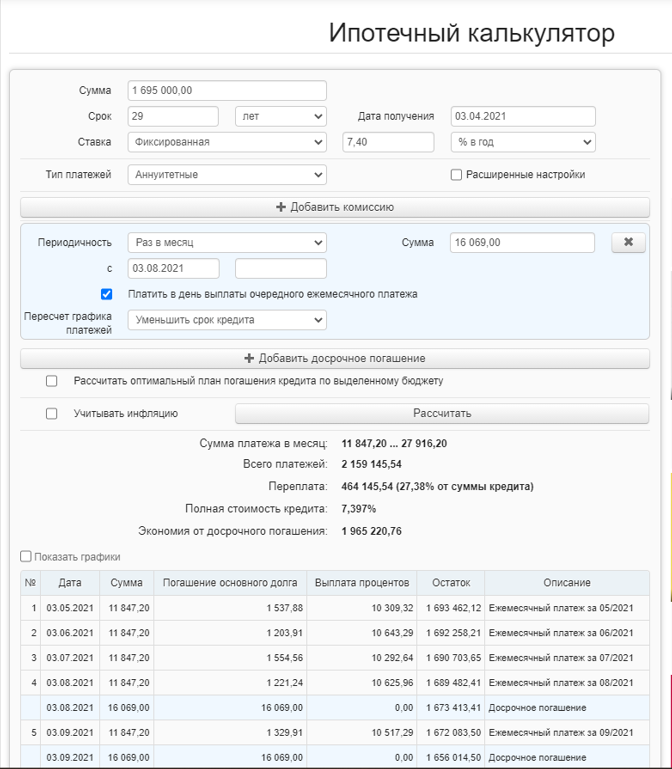Enable 'Учитывать инфляцию' checkbox
This screenshot has height=769, width=672.
[x=52, y=414]
